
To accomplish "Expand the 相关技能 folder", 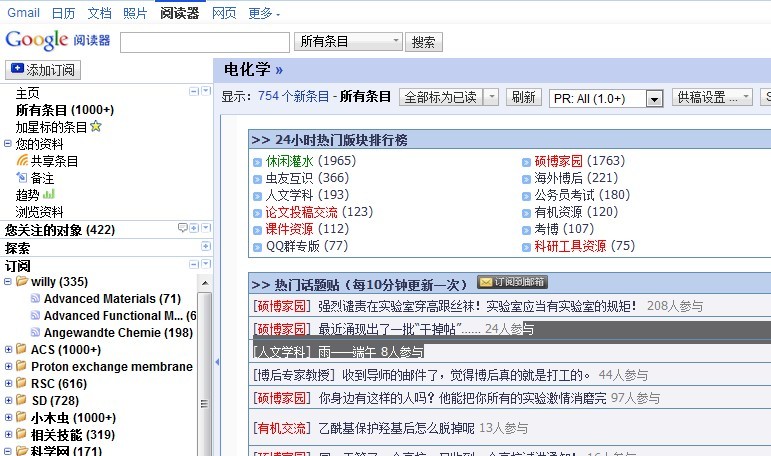I will (x=8, y=434).
